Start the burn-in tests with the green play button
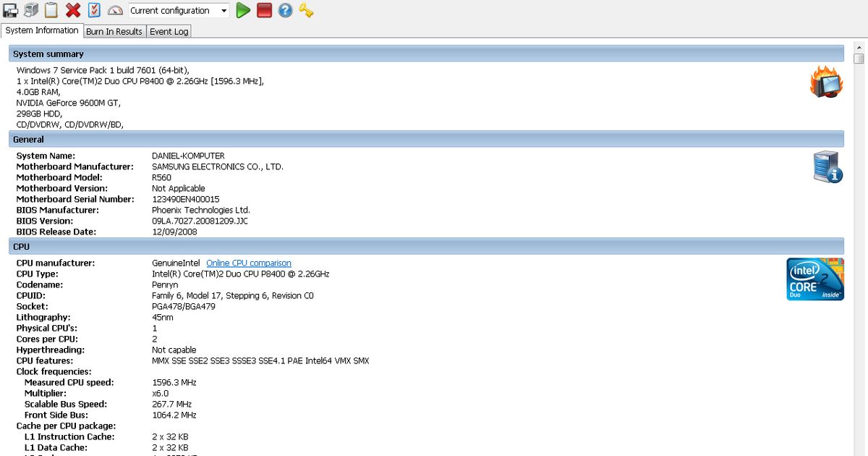This screenshot has height=456, width=868. click(243, 10)
